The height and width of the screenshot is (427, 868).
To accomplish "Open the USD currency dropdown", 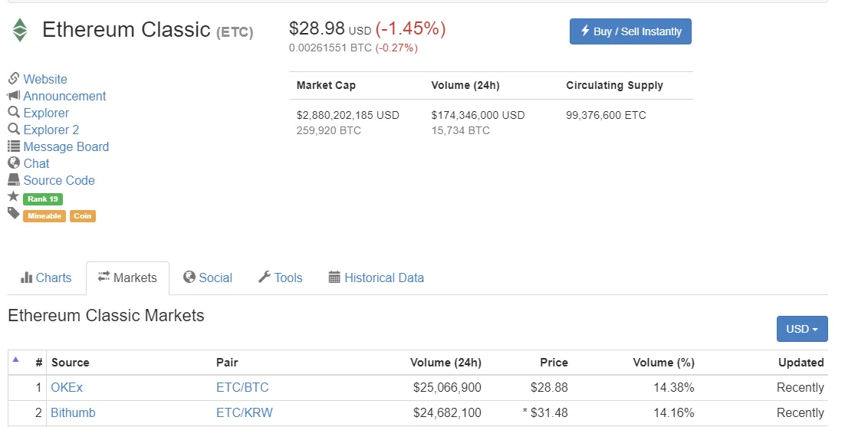I will pyautogui.click(x=802, y=329).
